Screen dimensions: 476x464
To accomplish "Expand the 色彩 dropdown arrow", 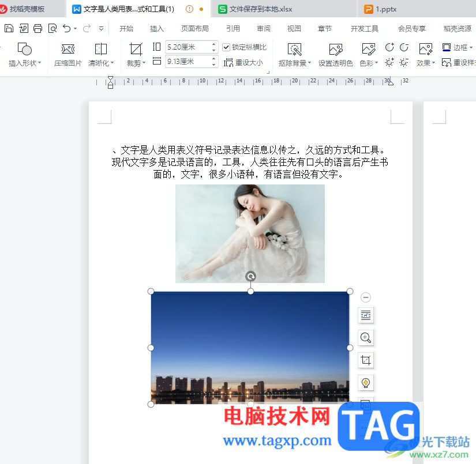I will (x=376, y=63).
